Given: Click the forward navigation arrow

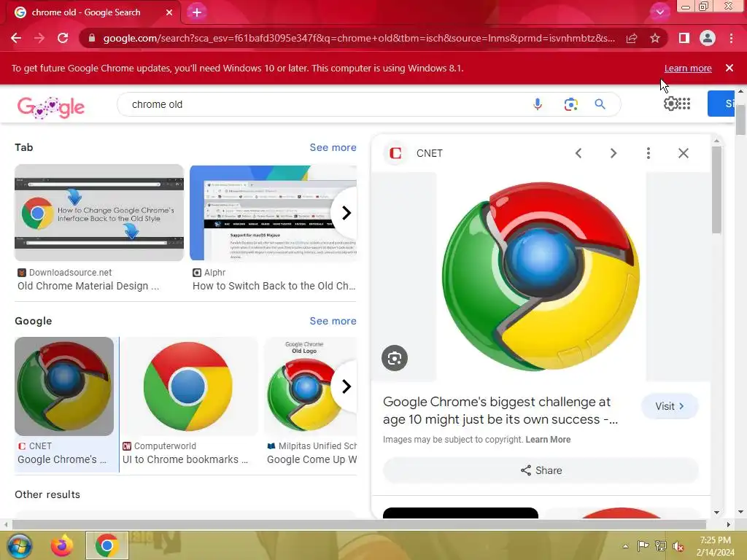Looking at the screenshot, I should click(x=39, y=38).
